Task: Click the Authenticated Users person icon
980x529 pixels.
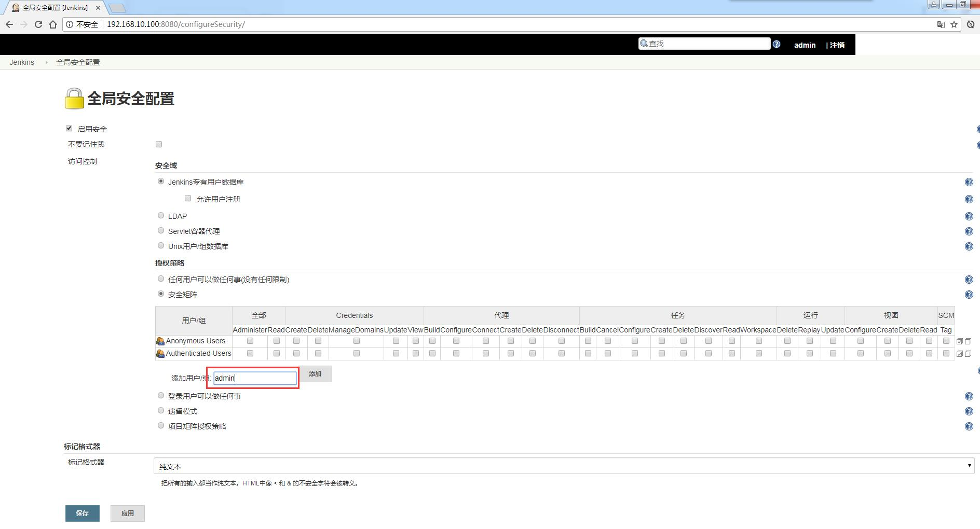Action: pos(160,354)
